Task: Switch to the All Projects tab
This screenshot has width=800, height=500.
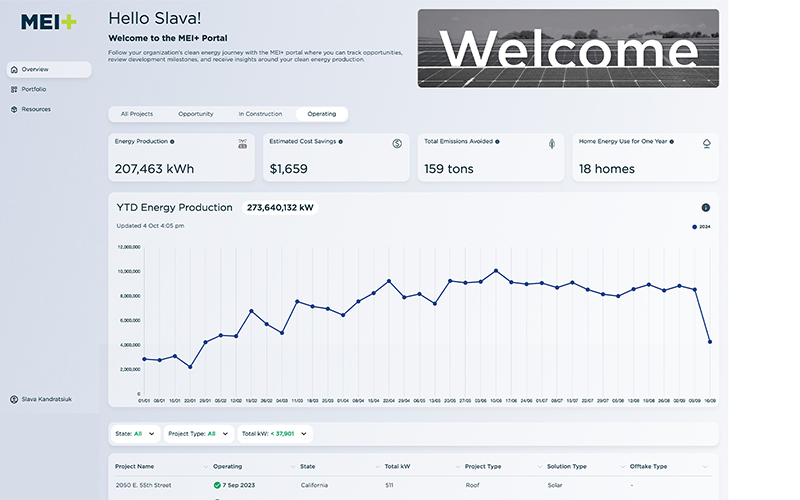Action: tap(137, 114)
